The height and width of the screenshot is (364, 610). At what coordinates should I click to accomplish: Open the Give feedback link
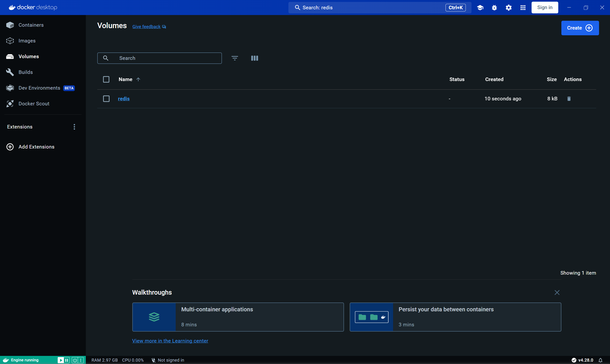(146, 27)
